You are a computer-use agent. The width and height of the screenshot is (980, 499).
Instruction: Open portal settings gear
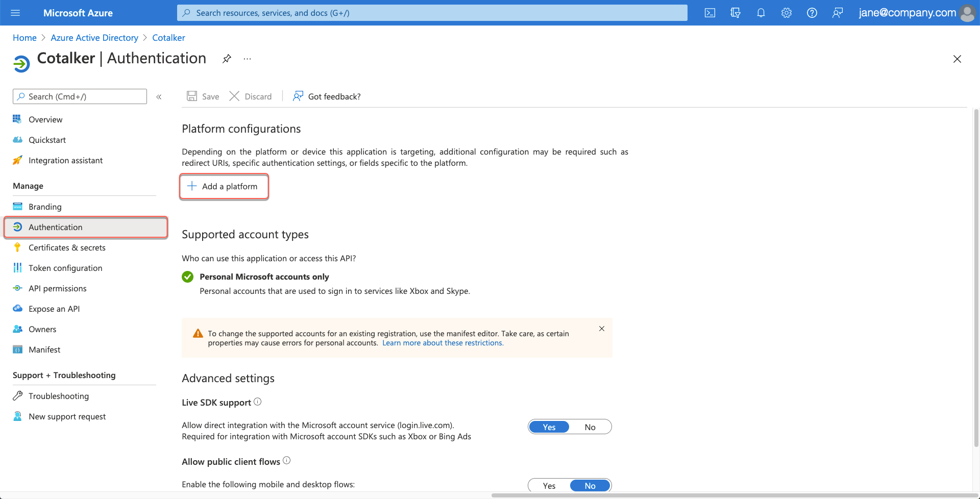787,13
